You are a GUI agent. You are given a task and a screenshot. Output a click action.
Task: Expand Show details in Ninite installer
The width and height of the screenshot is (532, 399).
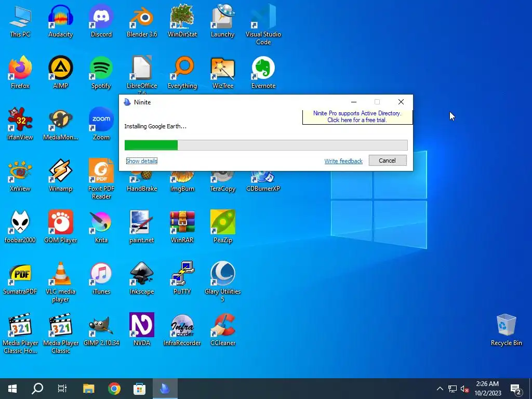click(x=141, y=161)
